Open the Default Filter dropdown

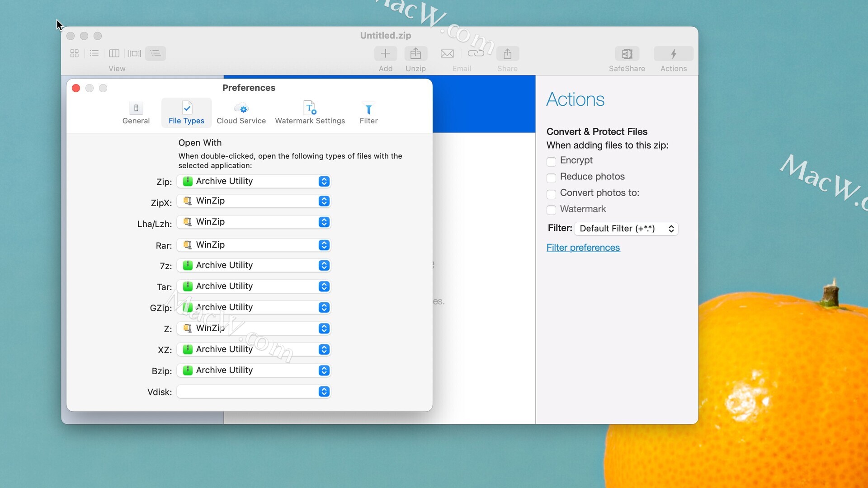pos(626,229)
